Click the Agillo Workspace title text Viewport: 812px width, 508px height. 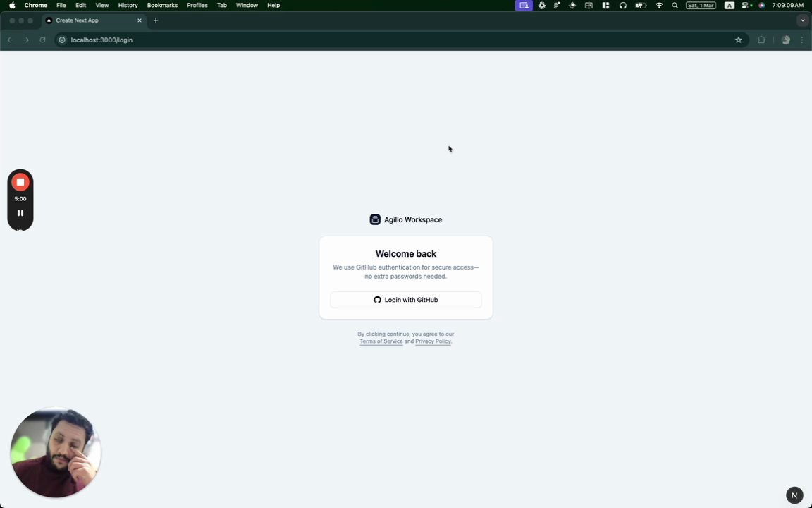413,220
